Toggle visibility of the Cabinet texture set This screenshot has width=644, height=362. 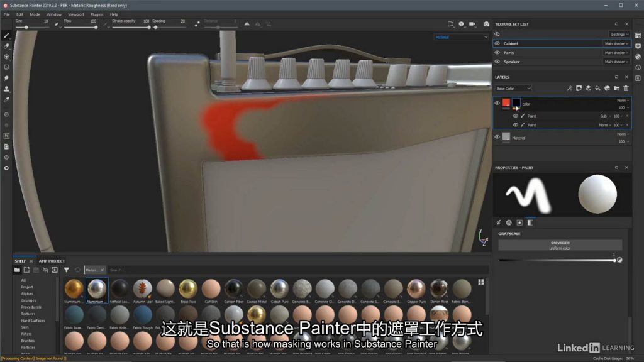tap(497, 43)
